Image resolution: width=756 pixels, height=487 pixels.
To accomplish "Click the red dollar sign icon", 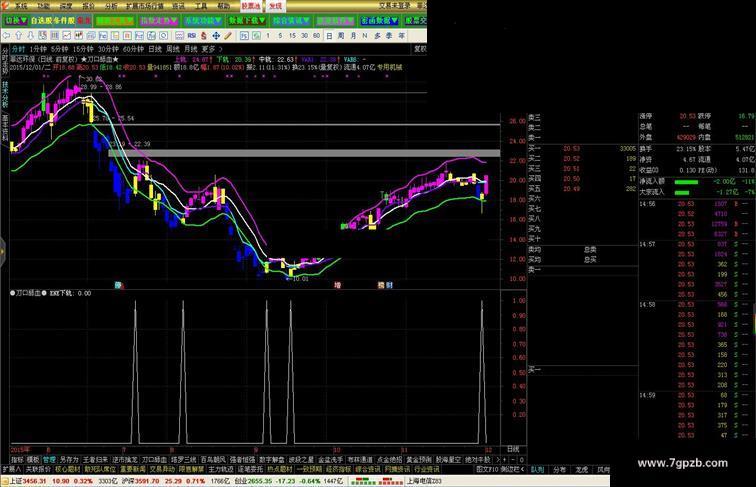I will pyautogui.click(x=203, y=36).
